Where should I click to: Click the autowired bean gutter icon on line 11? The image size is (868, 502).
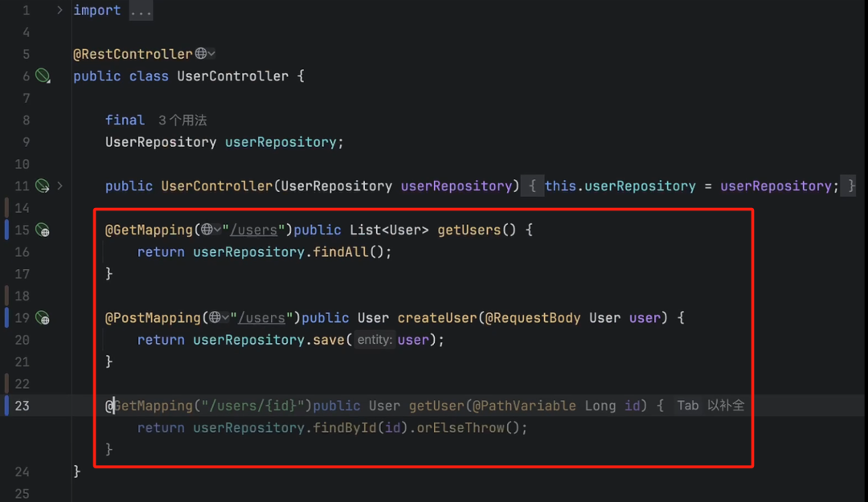coord(44,186)
